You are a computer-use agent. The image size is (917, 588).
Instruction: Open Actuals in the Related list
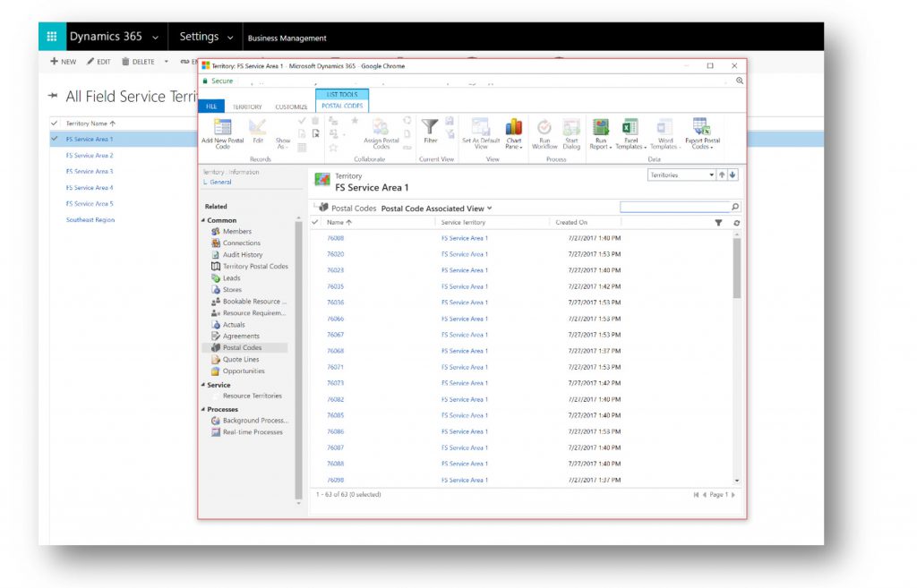234,325
